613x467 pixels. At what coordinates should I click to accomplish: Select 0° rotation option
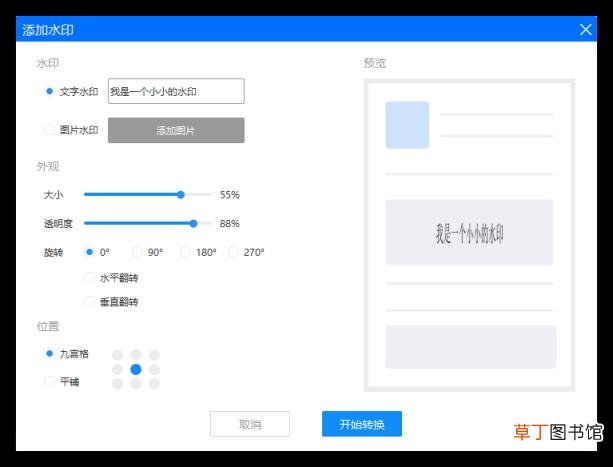(89, 252)
